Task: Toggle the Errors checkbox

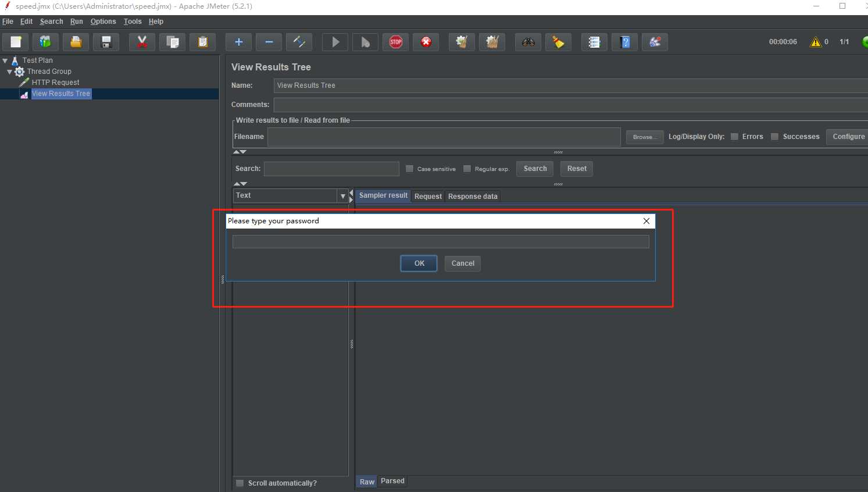Action: pyautogui.click(x=734, y=137)
